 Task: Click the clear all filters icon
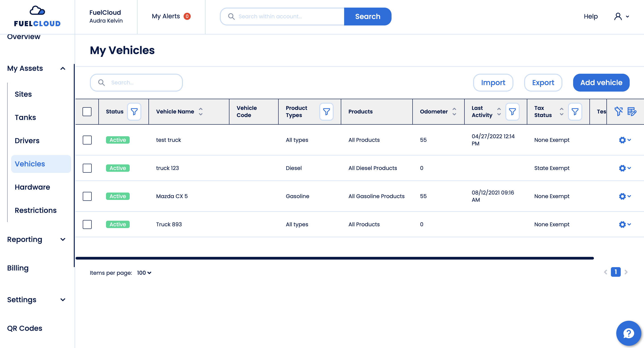pyautogui.click(x=618, y=111)
